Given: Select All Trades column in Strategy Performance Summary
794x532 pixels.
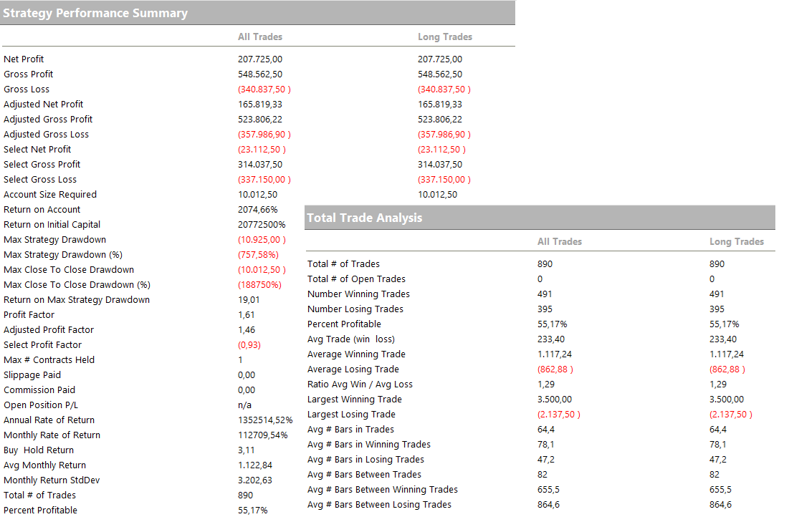Looking at the screenshot, I should click(260, 37).
